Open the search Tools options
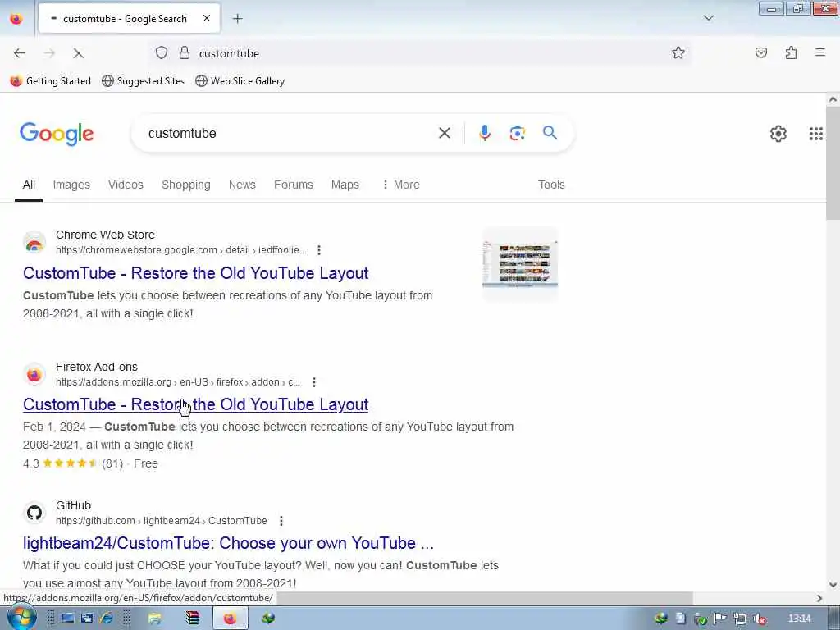Image resolution: width=840 pixels, height=630 pixels. click(551, 185)
